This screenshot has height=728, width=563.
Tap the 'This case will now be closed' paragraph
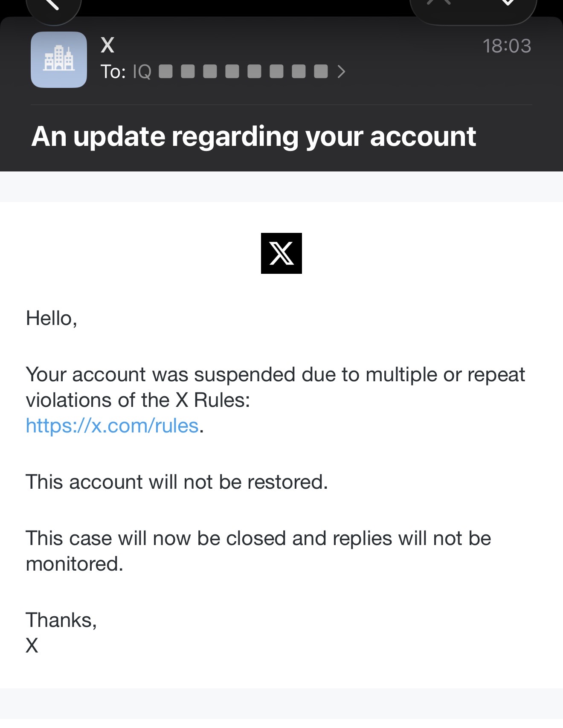pyautogui.click(x=258, y=551)
